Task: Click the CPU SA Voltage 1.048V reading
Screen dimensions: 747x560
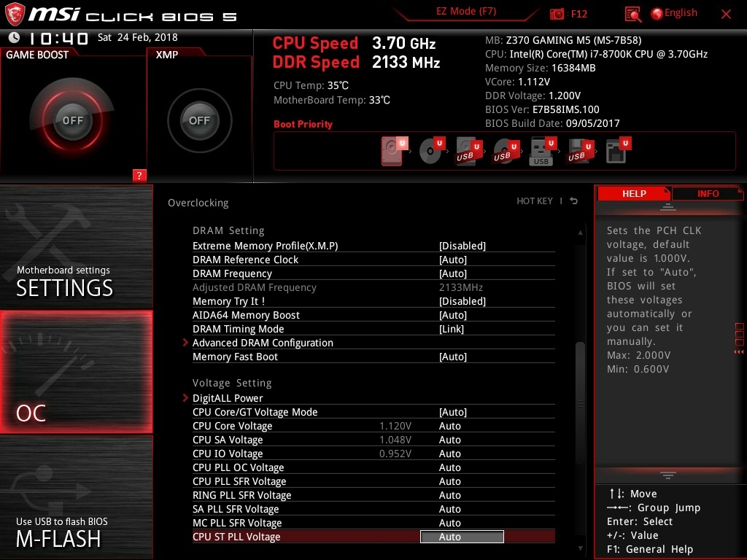Action: click(x=395, y=440)
